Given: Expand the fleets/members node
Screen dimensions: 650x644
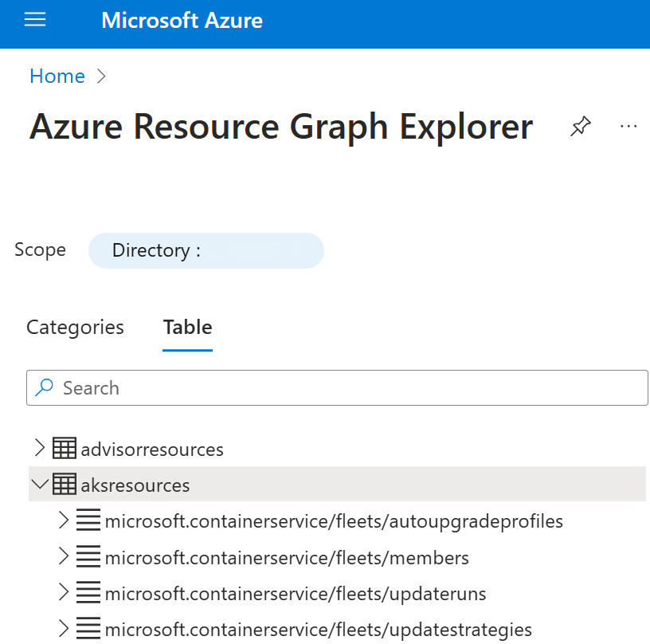Looking at the screenshot, I should [x=65, y=557].
